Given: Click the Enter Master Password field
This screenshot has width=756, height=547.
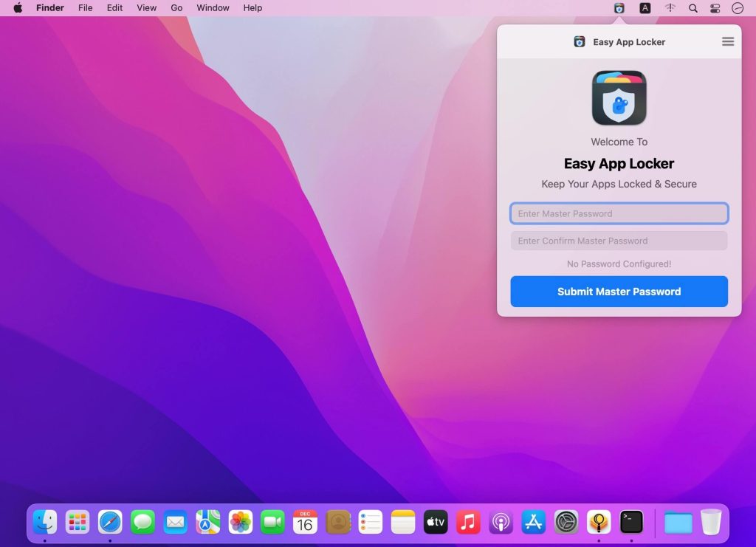Looking at the screenshot, I should click(x=619, y=213).
